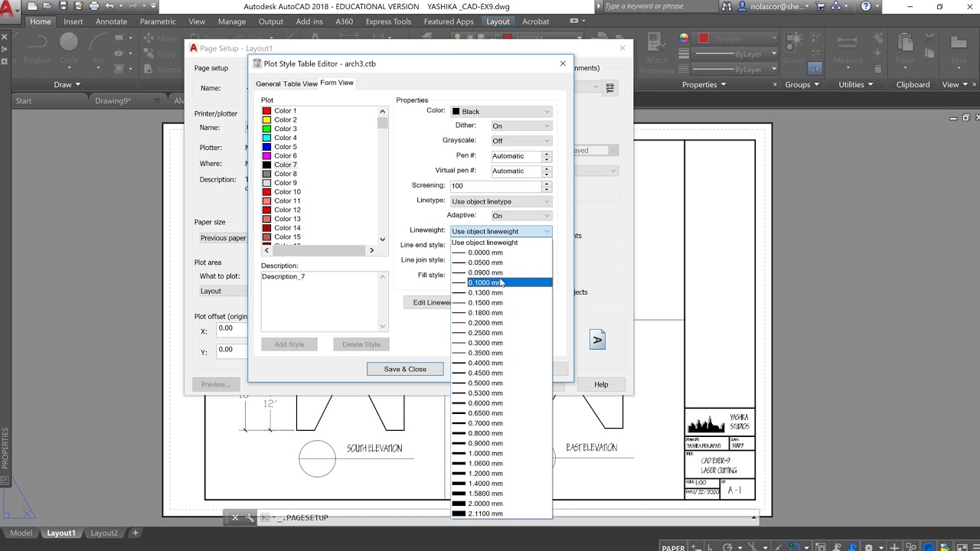
Task: Click the help question mark icon
Action: coord(866,6)
